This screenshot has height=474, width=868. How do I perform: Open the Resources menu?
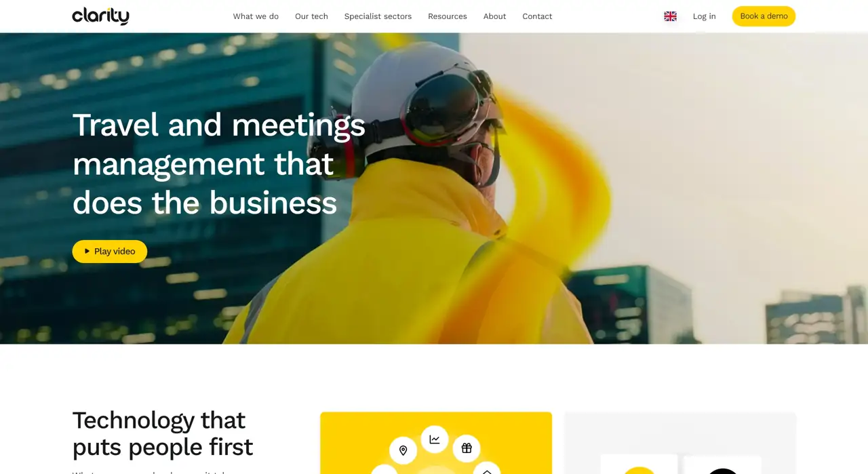(448, 16)
